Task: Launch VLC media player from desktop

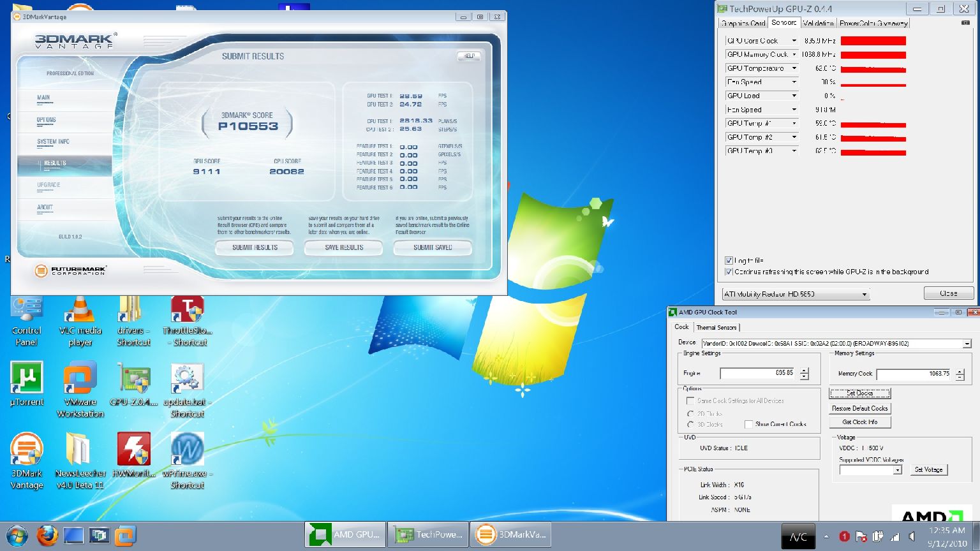Action: 80,321
